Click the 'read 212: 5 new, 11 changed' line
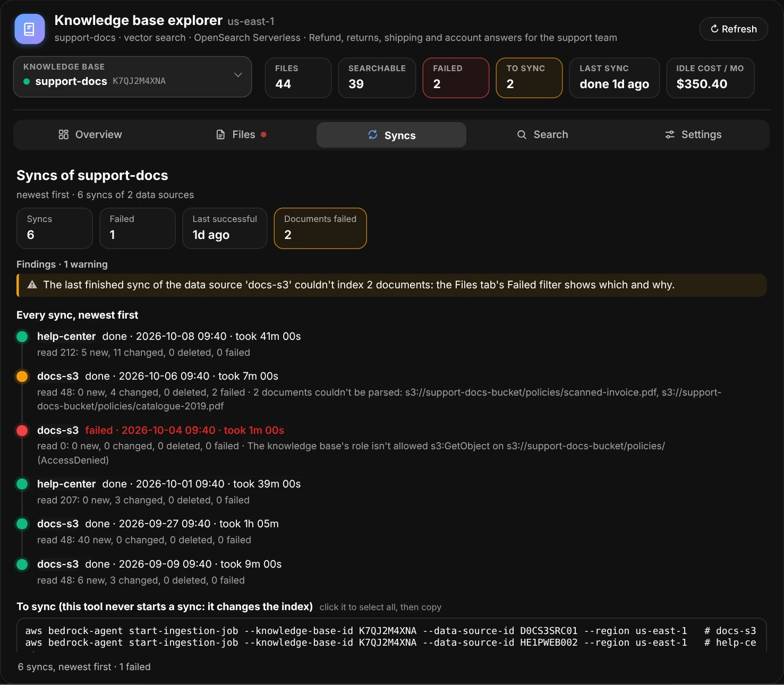The width and height of the screenshot is (784, 685). pyautogui.click(x=143, y=353)
